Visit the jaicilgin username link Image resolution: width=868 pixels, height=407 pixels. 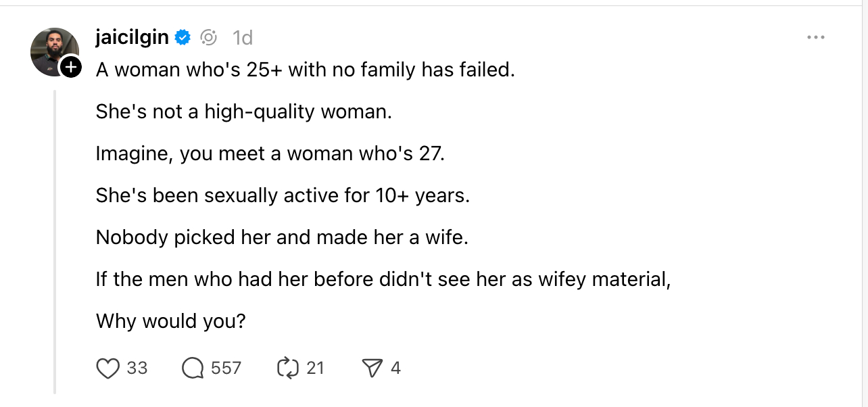(132, 38)
